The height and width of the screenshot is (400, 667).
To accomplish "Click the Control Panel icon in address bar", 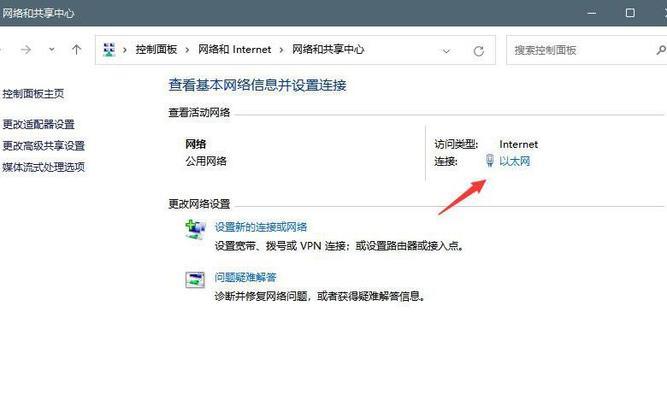I will tap(109, 50).
